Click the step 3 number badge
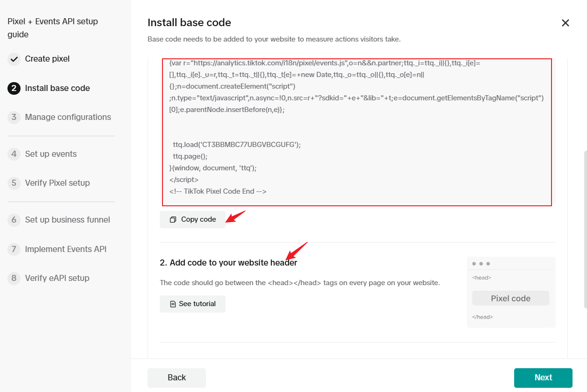Viewport: 587px width, 392px height. pos(14,117)
